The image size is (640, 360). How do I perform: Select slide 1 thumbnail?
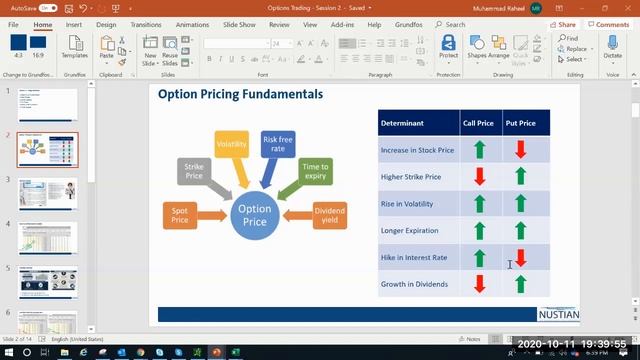click(x=48, y=105)
